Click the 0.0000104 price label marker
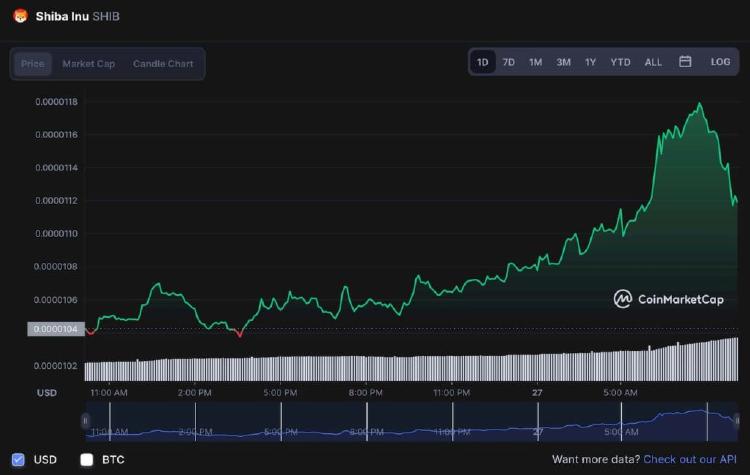Image resolution: width=750 pixels, height=475 pixels. [55, 329]
